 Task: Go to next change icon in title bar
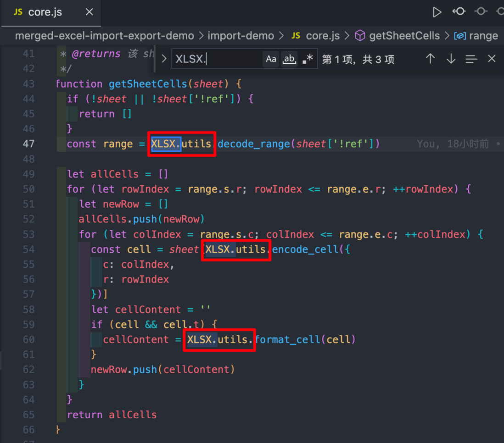click(481, 12)
